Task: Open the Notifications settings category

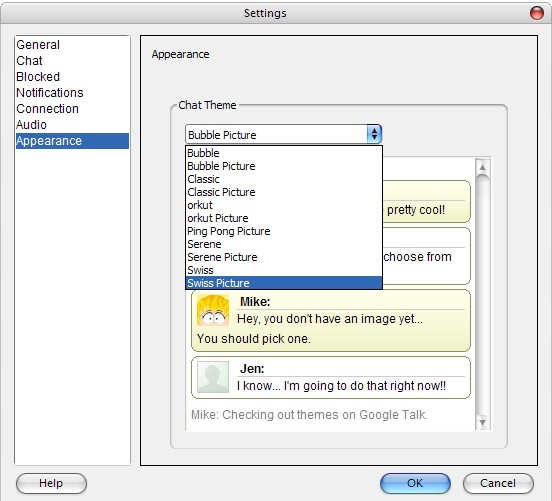Action: pyautogui.click(x=72, y=93)
